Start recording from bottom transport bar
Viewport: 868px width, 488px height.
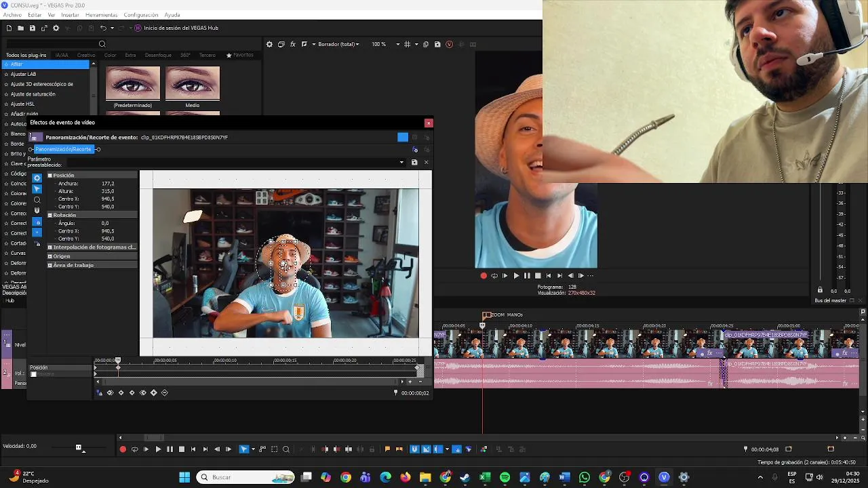pyautogui.click(x=123, y=449)
